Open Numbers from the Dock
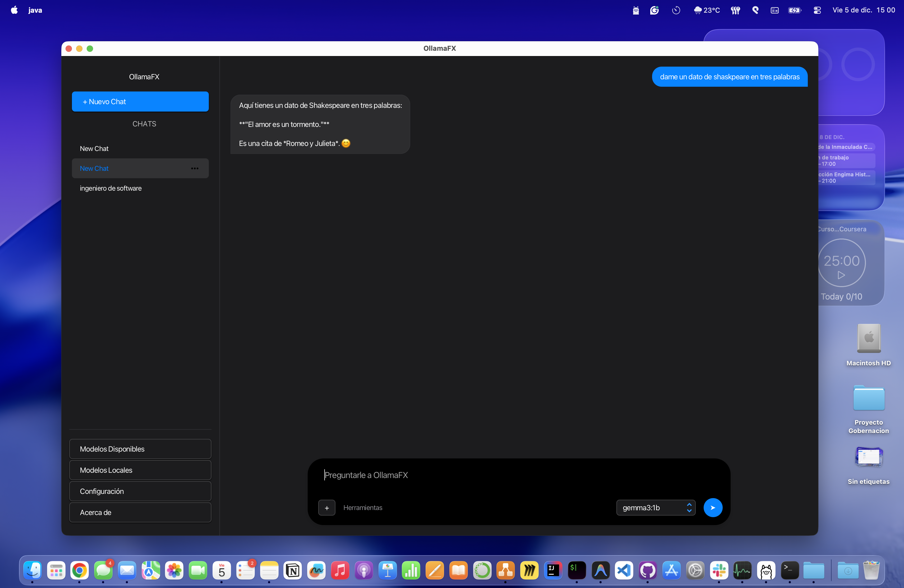Screen dimensions: 904x588 point(411,571)
